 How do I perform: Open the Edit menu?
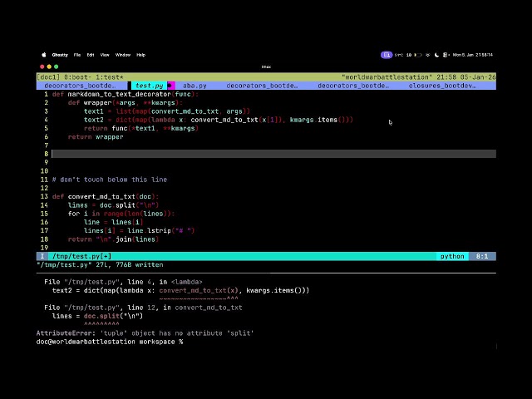(x=91, y=55)
